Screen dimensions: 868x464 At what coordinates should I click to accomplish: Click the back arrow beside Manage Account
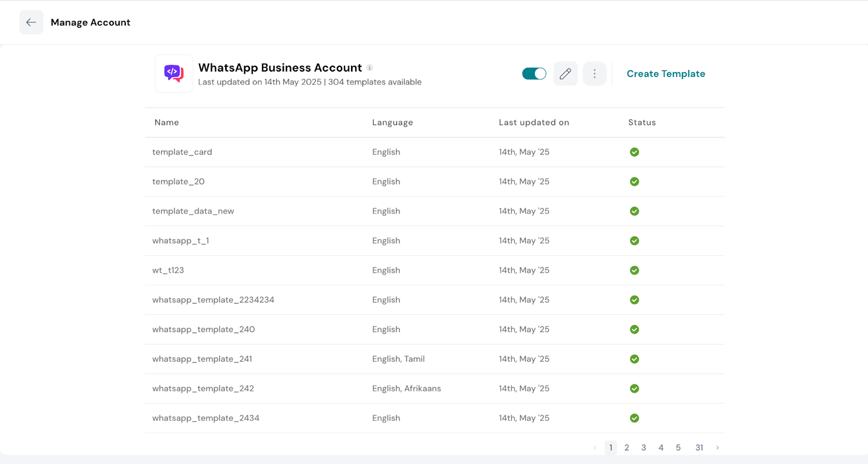click(x=31, y=22)
